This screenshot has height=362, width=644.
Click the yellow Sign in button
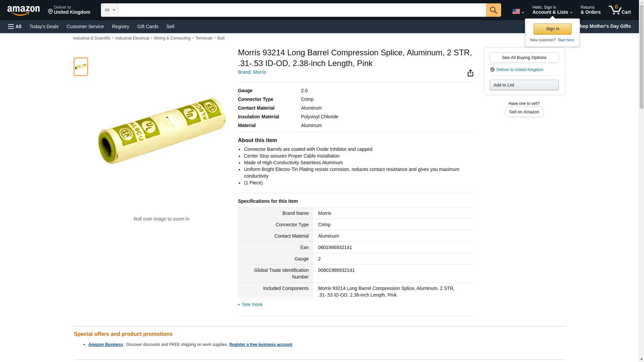pyautogui.click(x=552, y=29)
